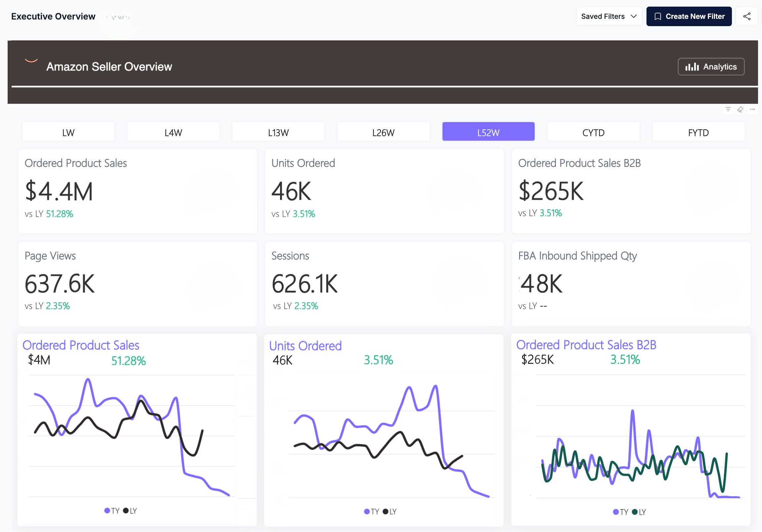This screenshot has height=532, width=762.
Task: Click bookmark icon in Create New Filter
Action: [x=657, y=16]
